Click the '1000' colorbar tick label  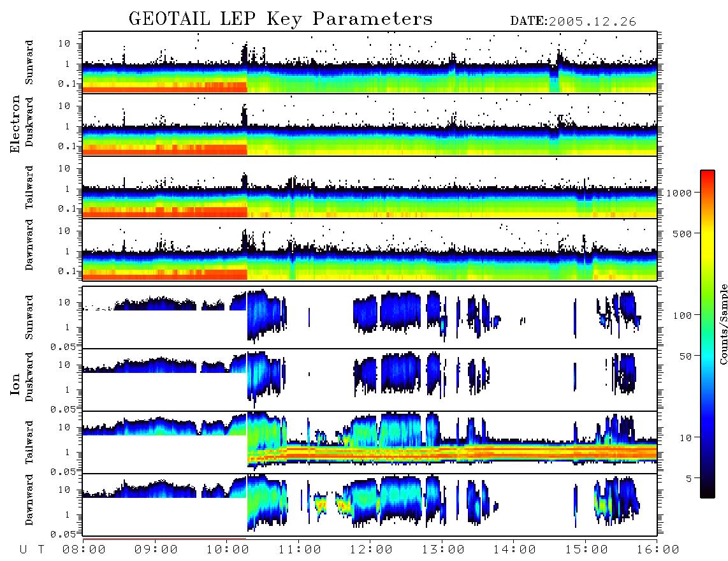point(679,193)
